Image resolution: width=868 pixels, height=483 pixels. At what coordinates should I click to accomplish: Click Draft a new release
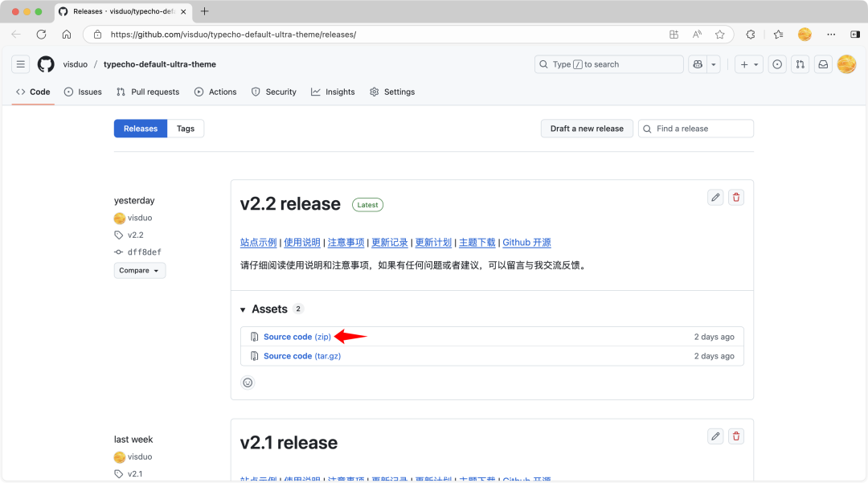[587, 129]
